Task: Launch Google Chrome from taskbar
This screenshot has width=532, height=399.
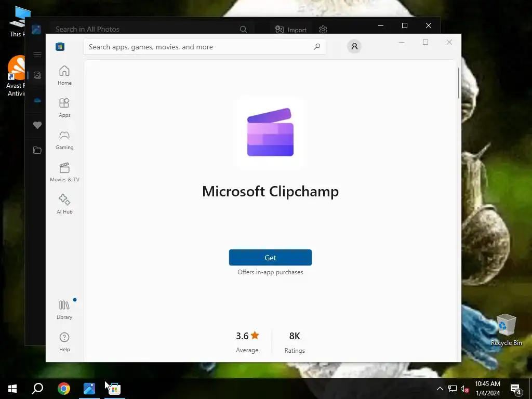Action: tap(64, 389)
